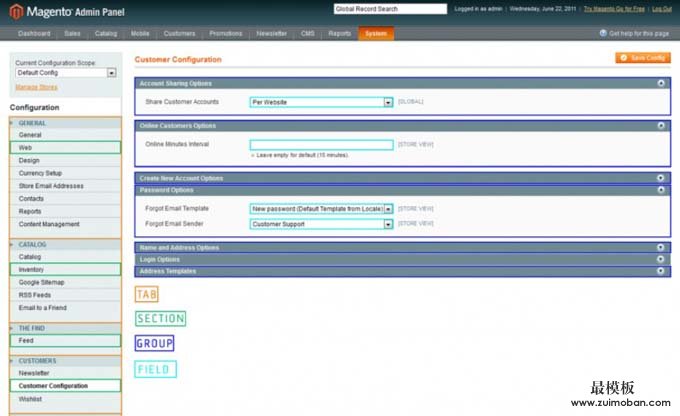Select Web configuration section

point(65,147)
